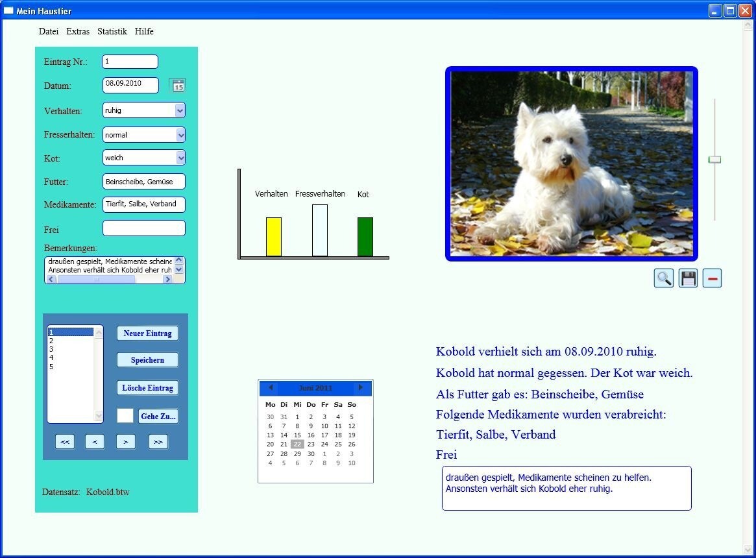Click the green Kot bar
Viewport: 756px width, 558px height.
[x=365, y=237]
